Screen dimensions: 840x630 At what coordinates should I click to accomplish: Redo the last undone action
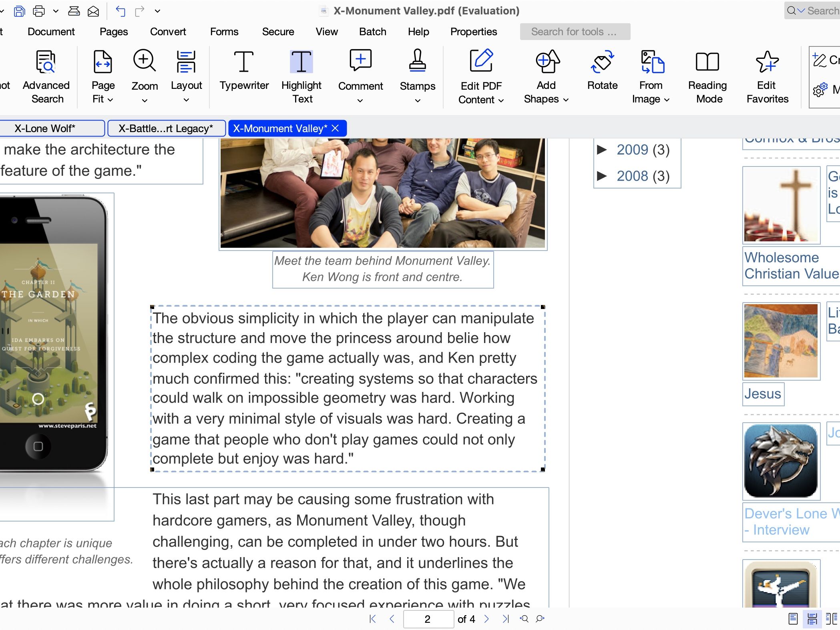point(139,11)
